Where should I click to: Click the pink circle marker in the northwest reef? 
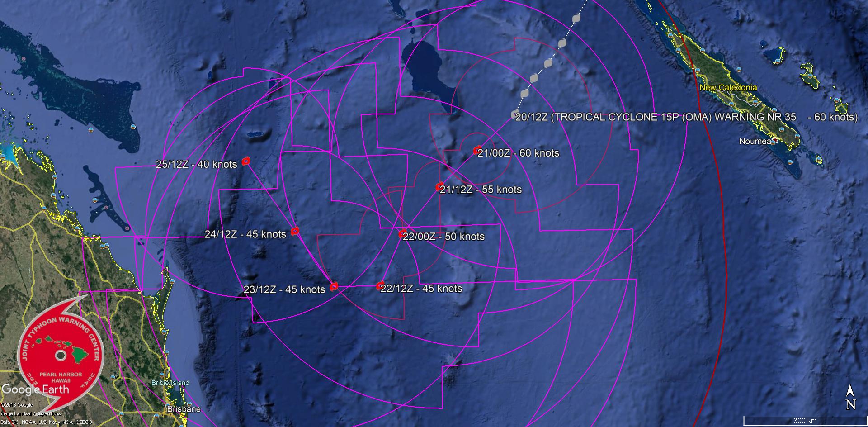pos(23,59)
